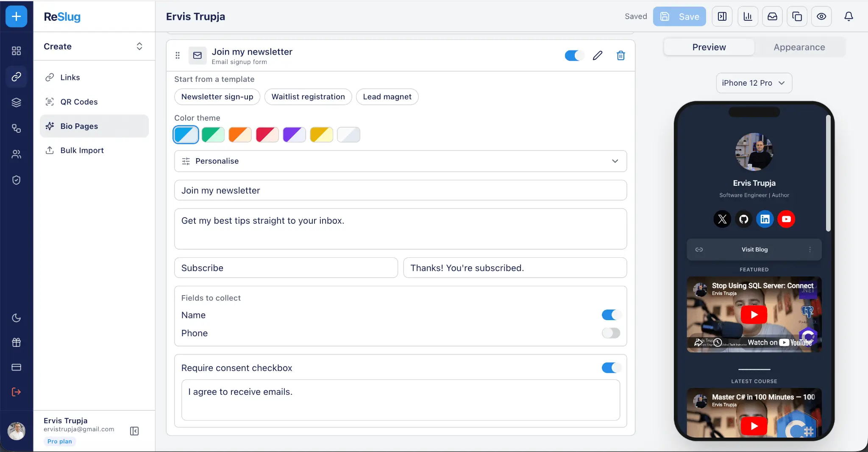Viewport: 868px width, 452px height.
Task: Open the billing card icon in left rail
Action: pos(16,367)
